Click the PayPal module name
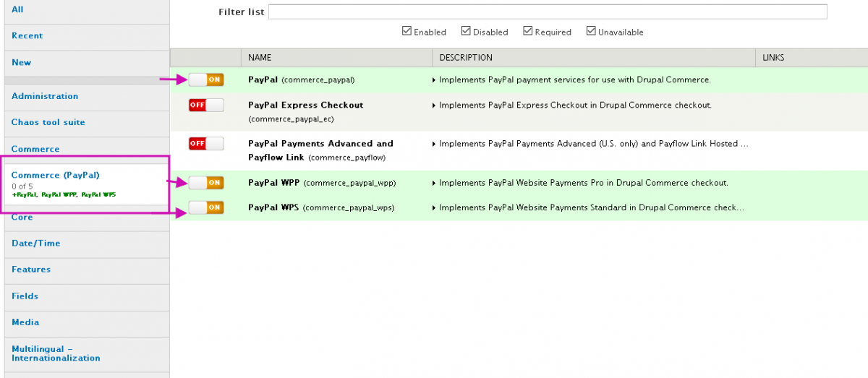The width and height of the screenshot is (868, 378). click(x=263, y=80)
